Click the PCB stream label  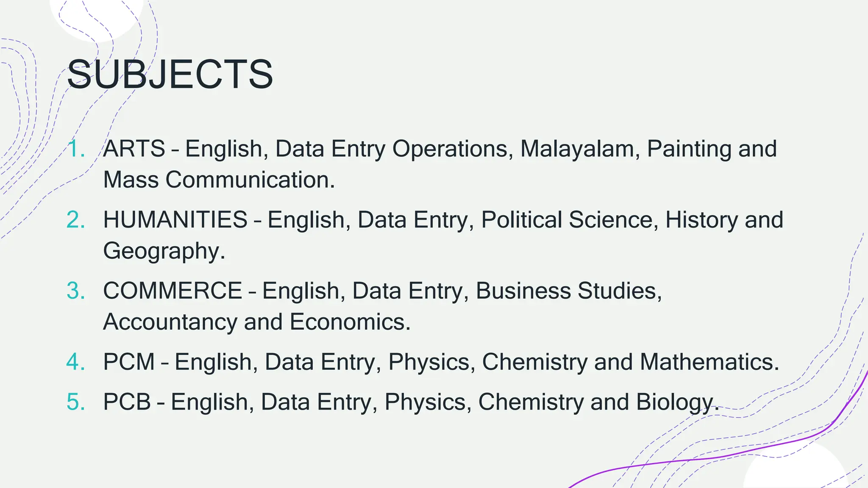(127, 402)
